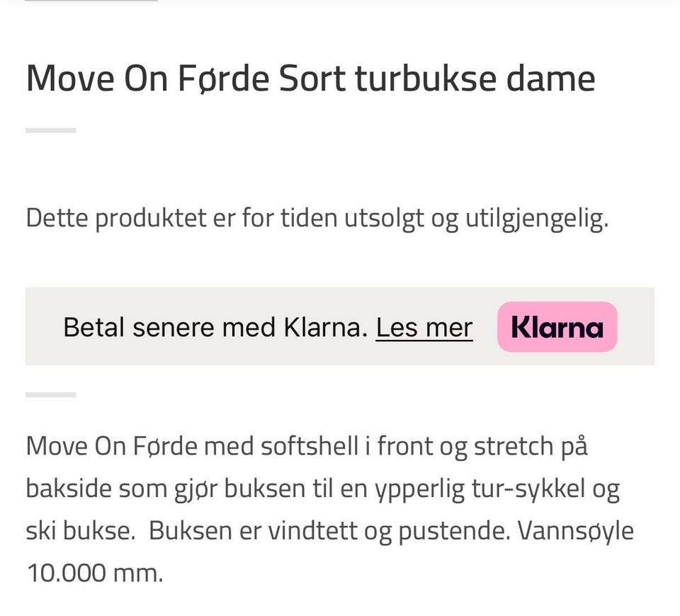Image resolution: width=680 pixels, height=616 pixels.
Task: Click the 'bakside som gjør buksen' description line
Action: [323, 489]
